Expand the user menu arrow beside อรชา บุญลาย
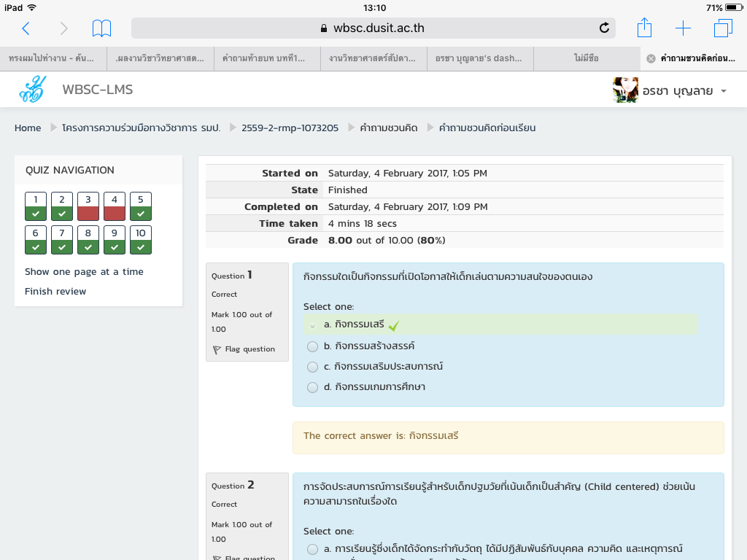Image resolution: width=747 pixels, height=560 pixels. (724, 91)
